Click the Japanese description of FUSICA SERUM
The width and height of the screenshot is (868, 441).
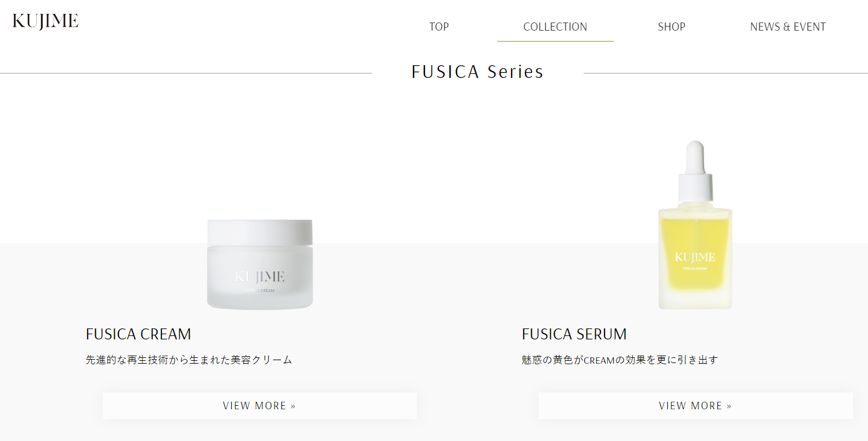(620, 360)
